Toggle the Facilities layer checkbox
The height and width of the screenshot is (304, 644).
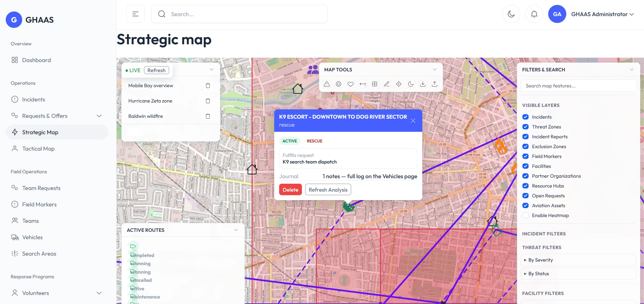click(525, 166)
